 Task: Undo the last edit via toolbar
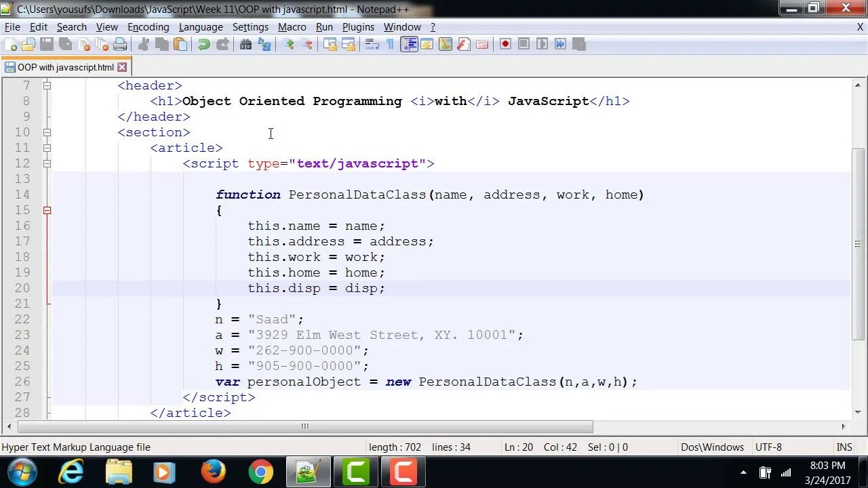[203, 45]
